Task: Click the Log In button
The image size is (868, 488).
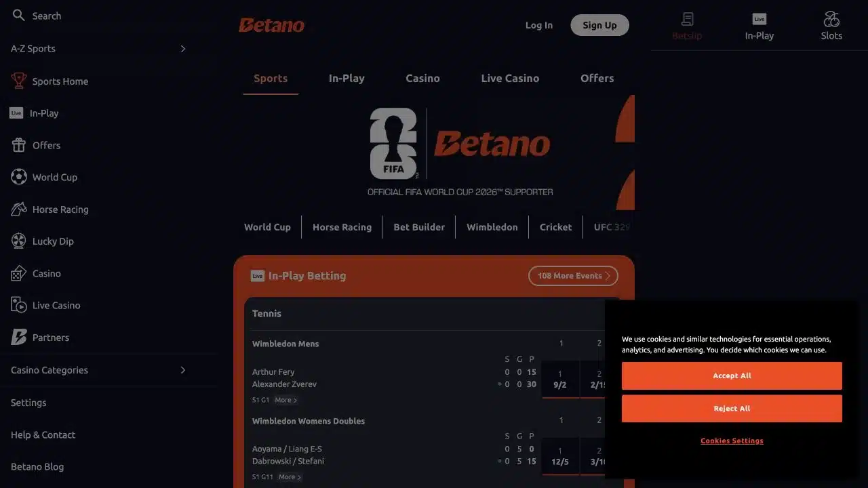Action: [539, 25]
